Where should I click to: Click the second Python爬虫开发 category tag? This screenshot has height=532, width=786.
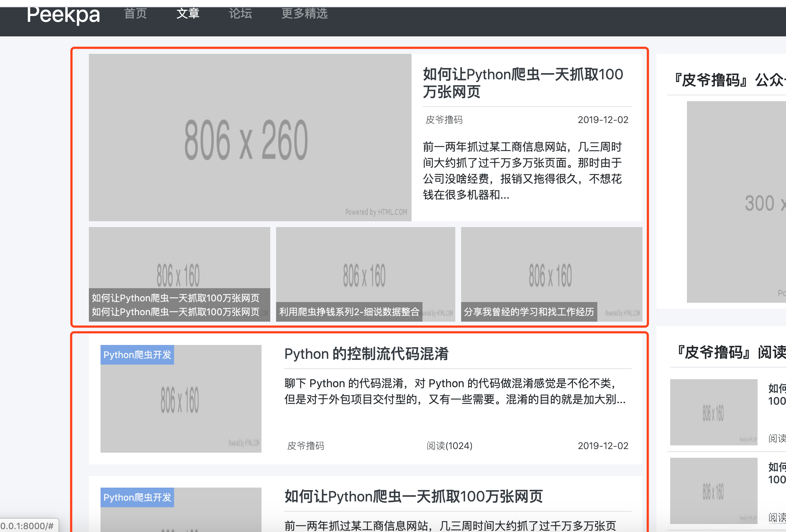[137, 497]
